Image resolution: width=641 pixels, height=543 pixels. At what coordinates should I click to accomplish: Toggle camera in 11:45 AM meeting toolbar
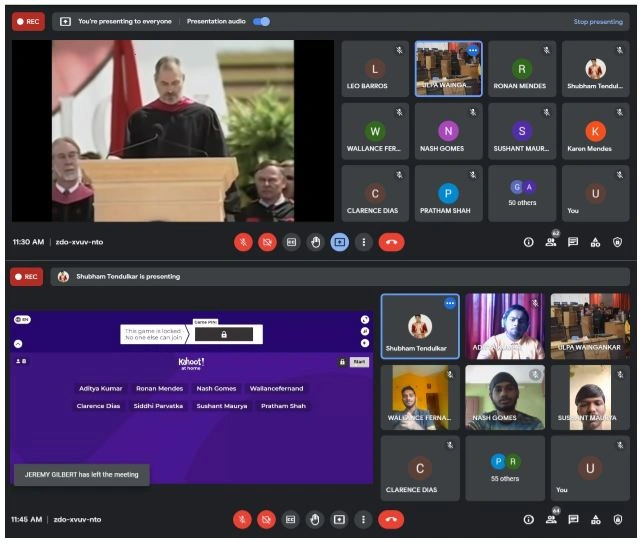pos(267,520)
